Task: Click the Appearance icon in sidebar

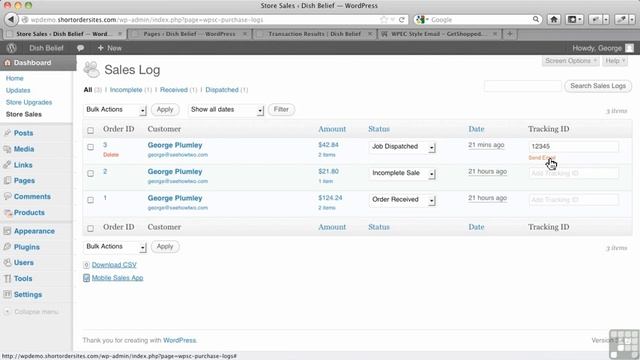Action: tap(7, 231)
